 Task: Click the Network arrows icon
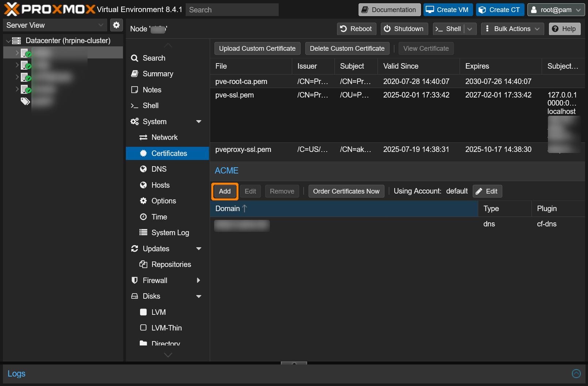tap(143, 137)
